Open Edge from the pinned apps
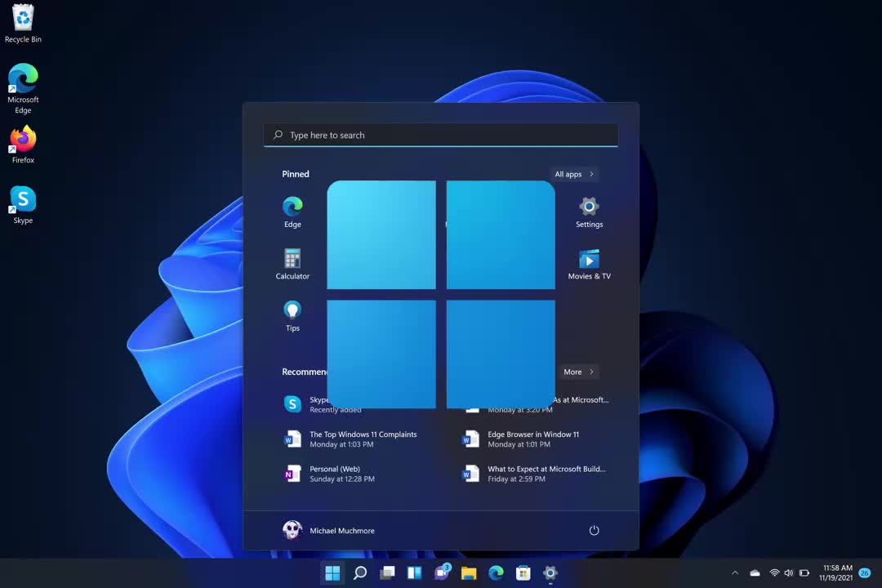The image size is (882, 588). 292,212
